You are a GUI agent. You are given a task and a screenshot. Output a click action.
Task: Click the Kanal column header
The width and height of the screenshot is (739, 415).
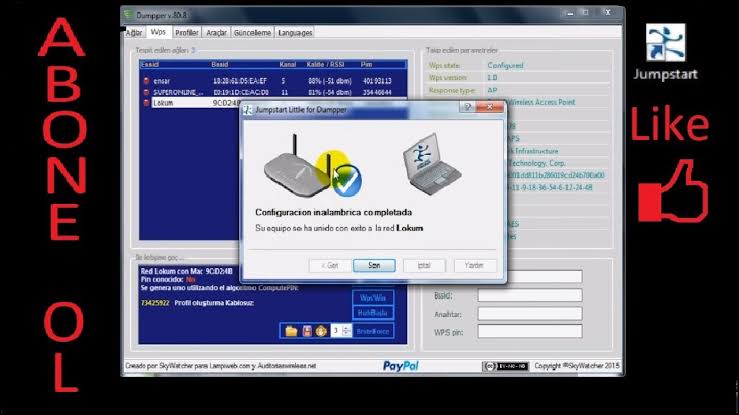click(x=287, y=65)
